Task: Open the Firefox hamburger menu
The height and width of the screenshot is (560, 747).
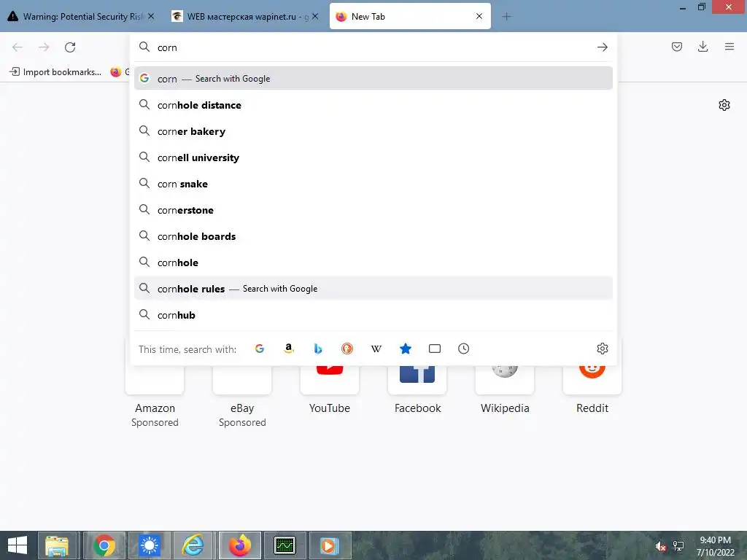Action: tap(729, 47)
